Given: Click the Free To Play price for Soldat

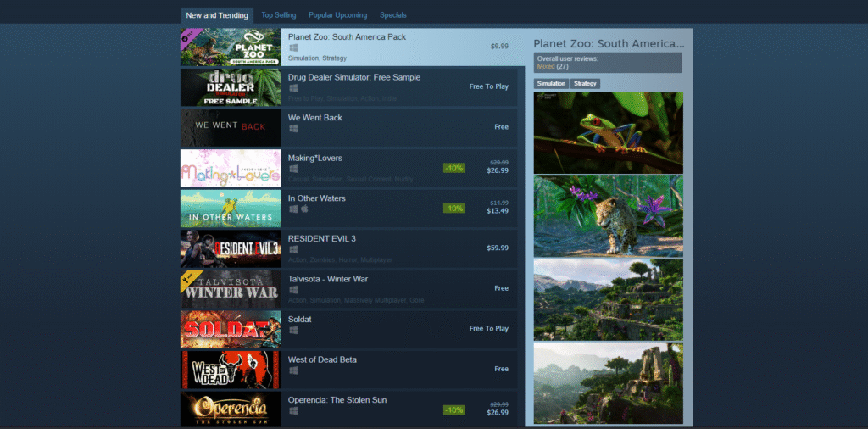Looking at the screenshot, I should click(x=489, y=328).
